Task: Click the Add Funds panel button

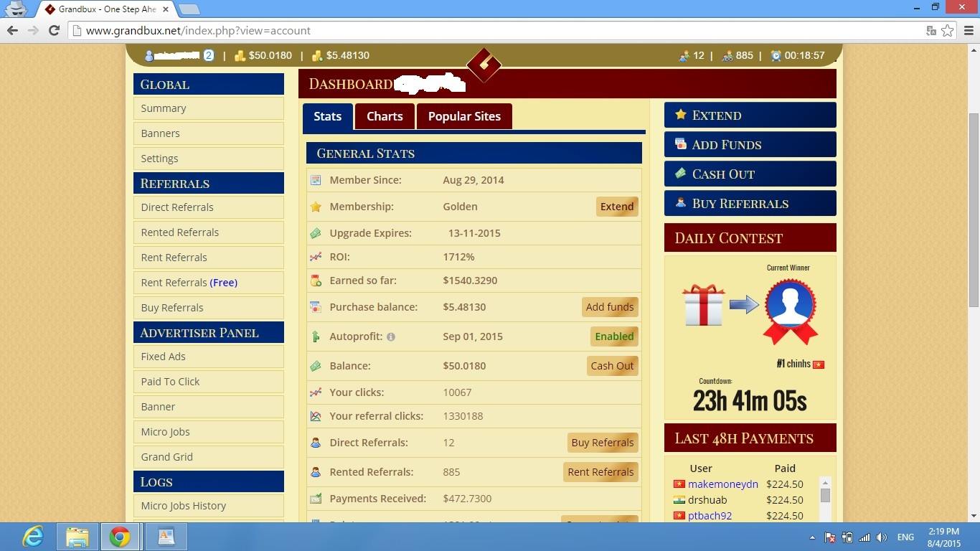Action: (x=750, y=145)
